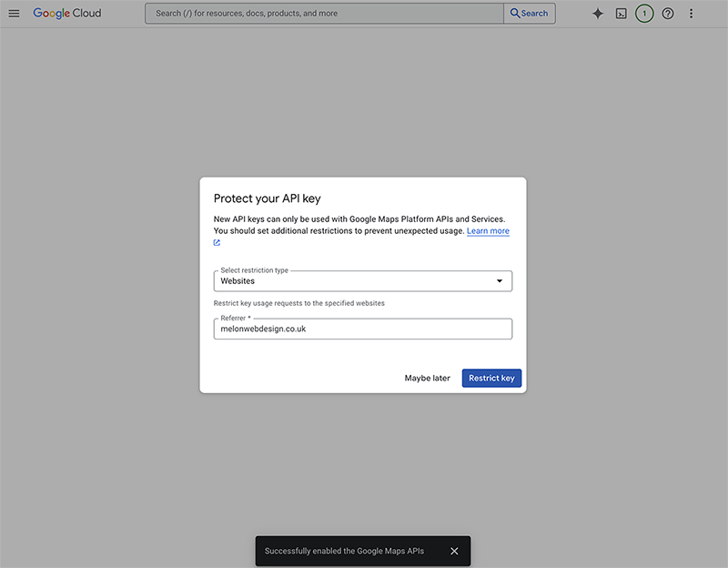The width and height of the screenshot is (728, 568).
Task: Click 'Restrict key usage requests' helper text
Action: tap(299, 303)
